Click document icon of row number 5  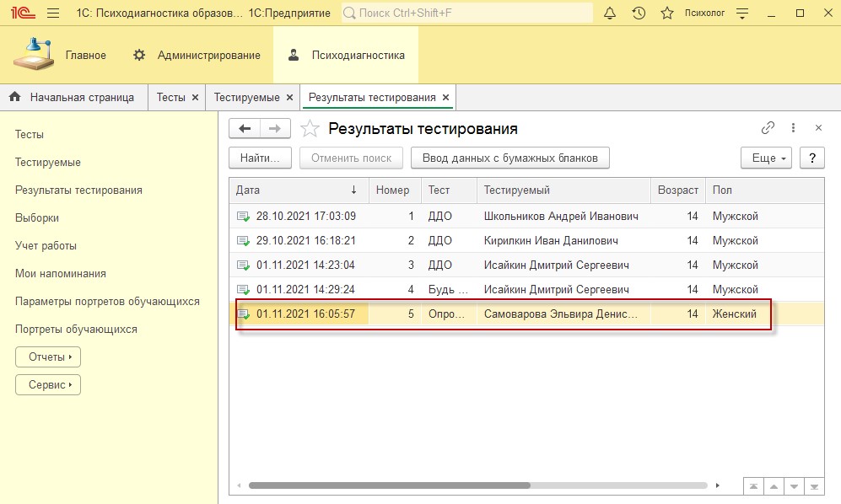click(244, 314)
